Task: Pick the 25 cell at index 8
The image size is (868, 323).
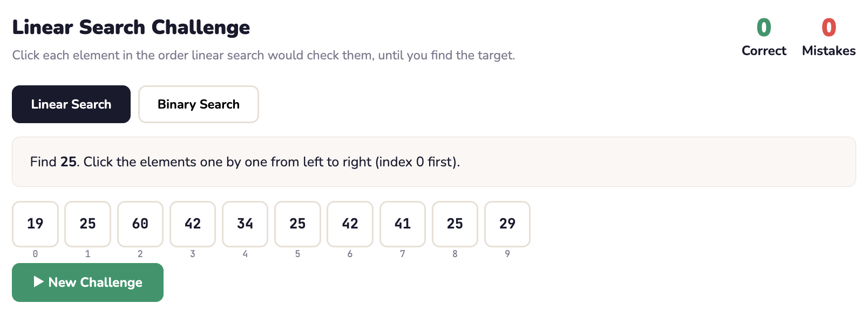Action: tap(455, 224)
